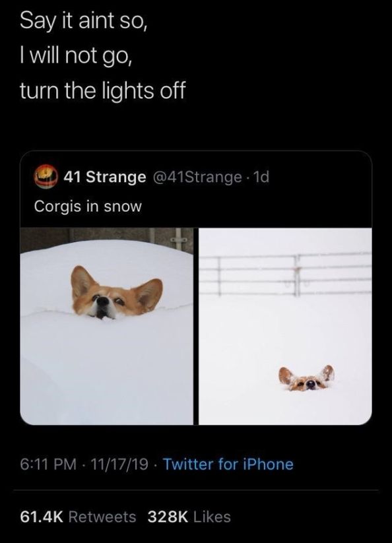This screenshot has height=543, width=392.
Task: Tap the tweet line turn the lights off
Action: 103,90
